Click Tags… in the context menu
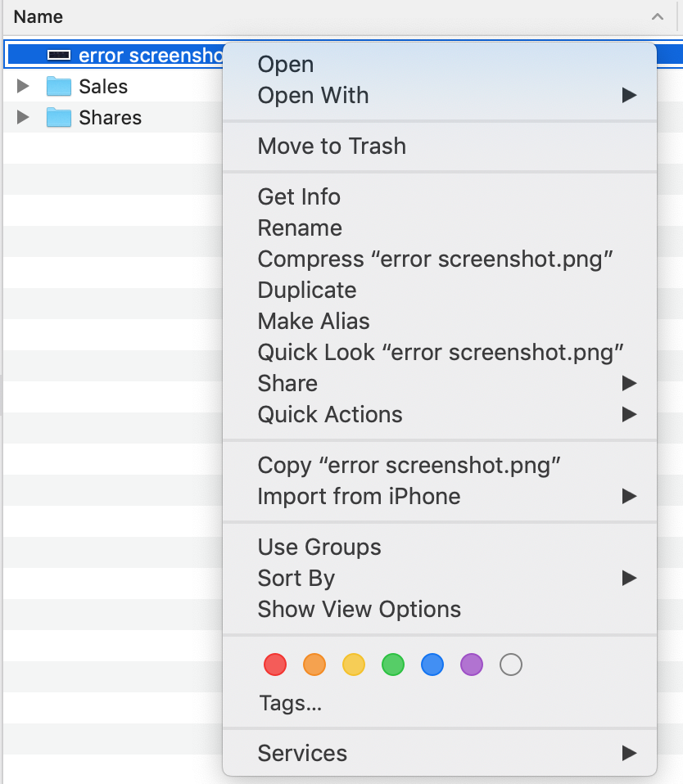 tap(290, 704)
